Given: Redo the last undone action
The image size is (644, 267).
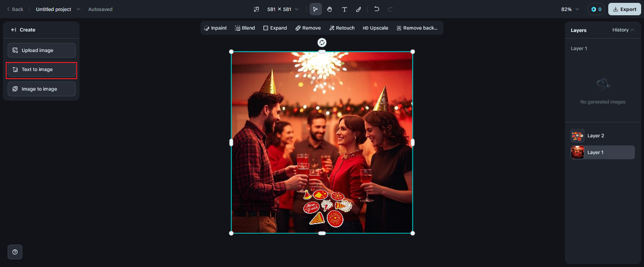Looking at the screenshot, I should tap(390, 9).
